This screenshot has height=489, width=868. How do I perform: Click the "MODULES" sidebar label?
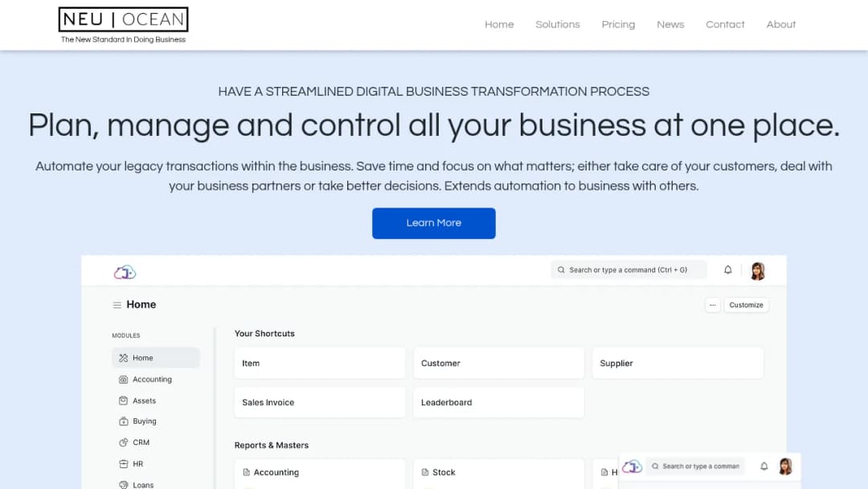click(x=125, y=335)
